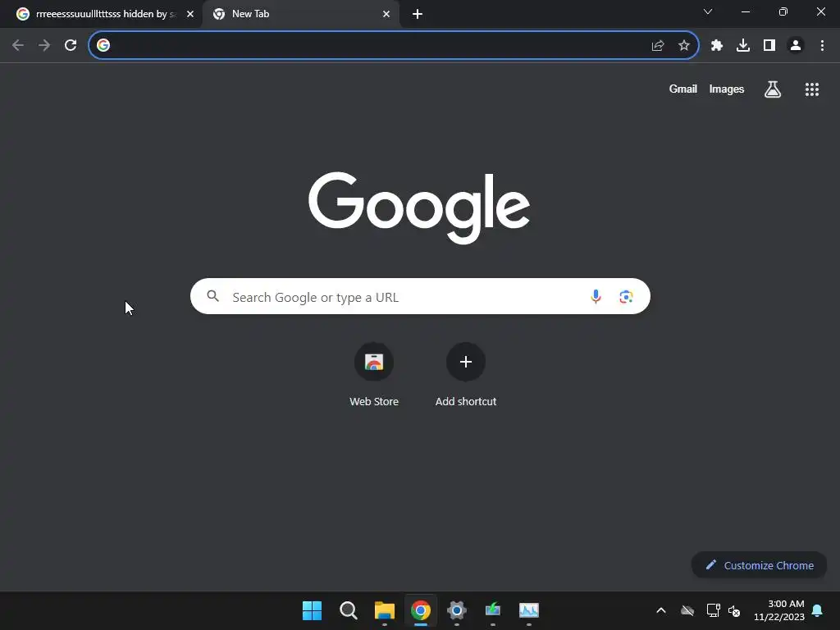The image size is (840, 630).
Task: Click the OneDrive cloud tray icon
Action: coord(687,610)
